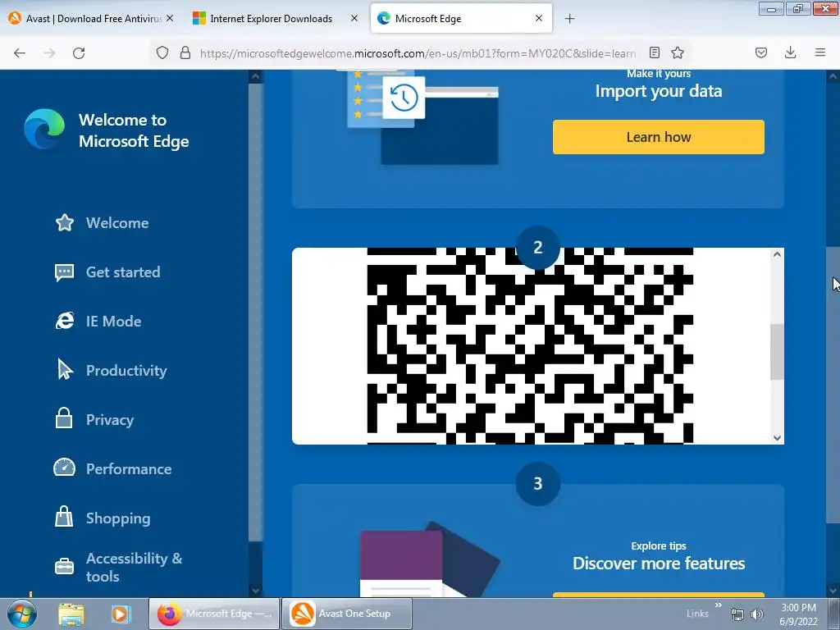Click the Welcome star icon
This screenshot has width=840, height=630.
click(x=64, y=222)
